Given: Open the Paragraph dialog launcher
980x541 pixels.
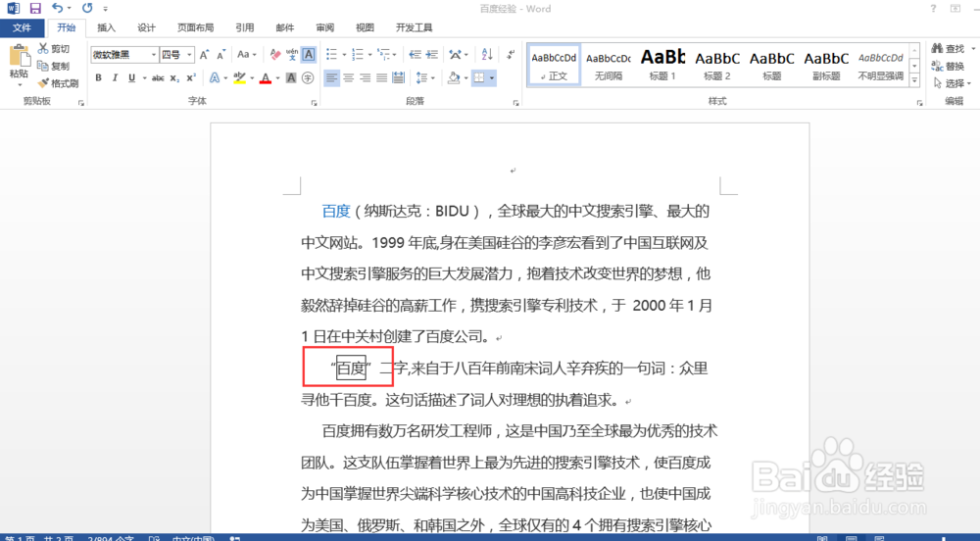Looking at the screenshot, I should (x=515, y=103).
